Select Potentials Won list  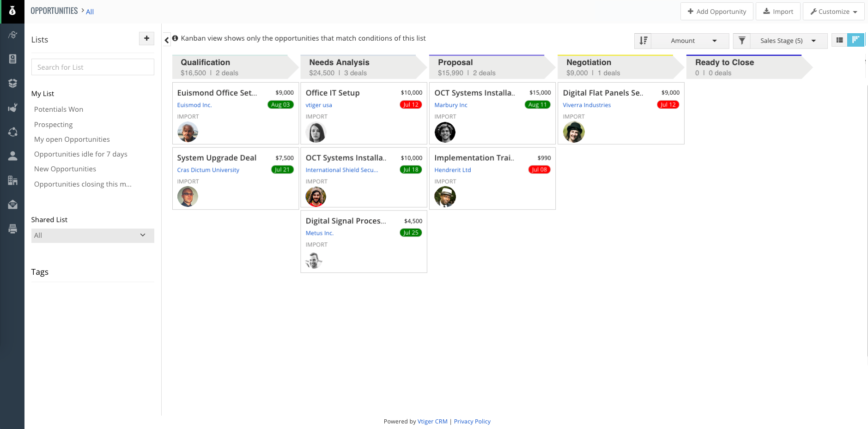[59, 109]
